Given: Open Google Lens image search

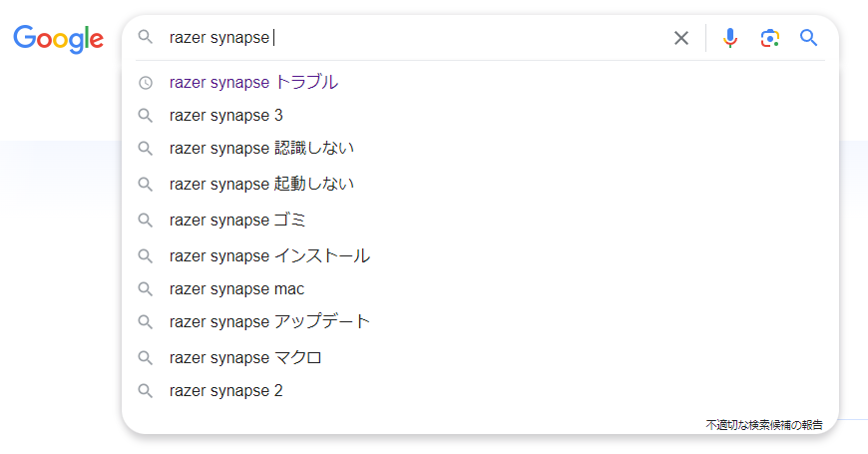Looking at the screenshot, I should [769, 38].
